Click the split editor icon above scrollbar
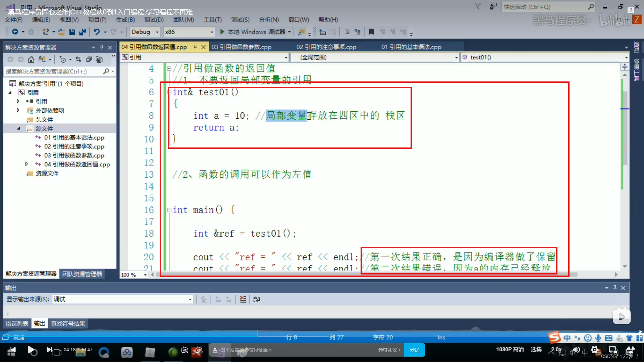644x362 pixels. [625, 67]
